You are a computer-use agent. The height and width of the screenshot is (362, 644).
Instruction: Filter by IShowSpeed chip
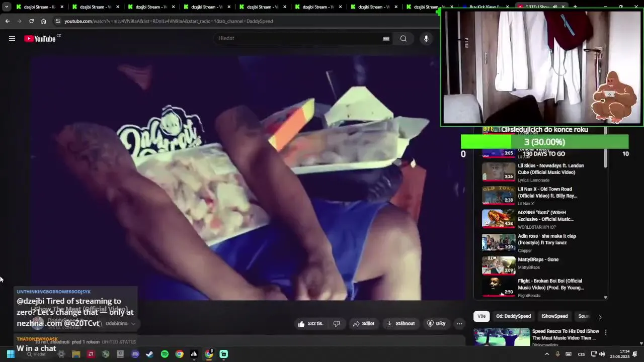click(x=554, y=316)
